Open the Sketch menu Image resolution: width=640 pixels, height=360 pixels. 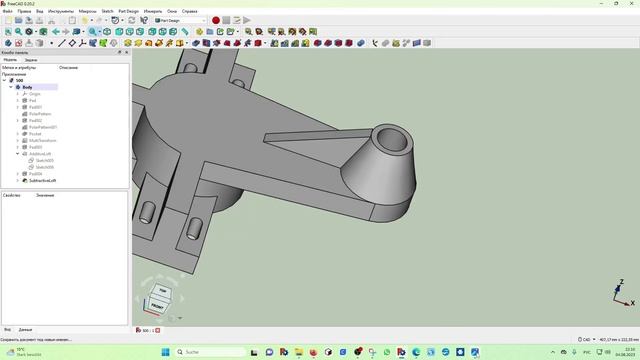click(x=107, y=11)
